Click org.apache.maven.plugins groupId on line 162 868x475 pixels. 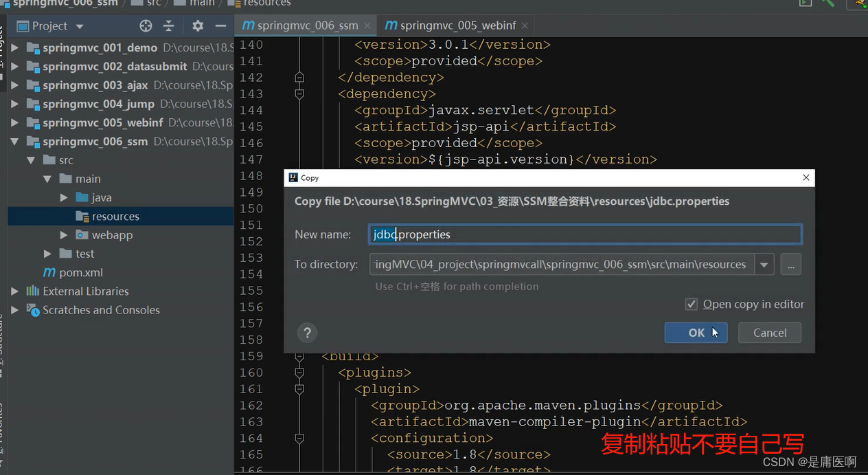click(542, 405)
